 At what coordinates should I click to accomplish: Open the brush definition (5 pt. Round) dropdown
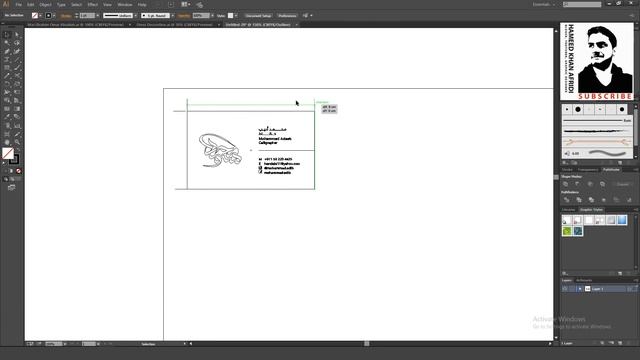coord(172,16)
